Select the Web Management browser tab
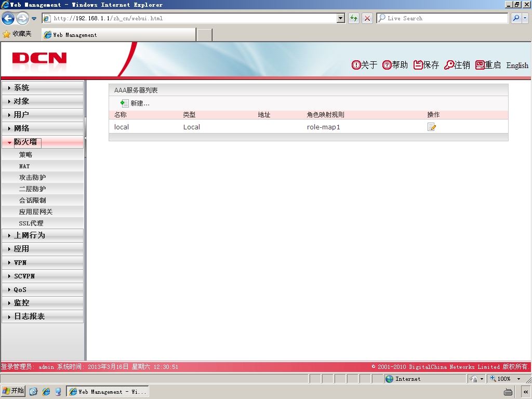This screenshot has width=532, height=399. [x=119, y=35]
